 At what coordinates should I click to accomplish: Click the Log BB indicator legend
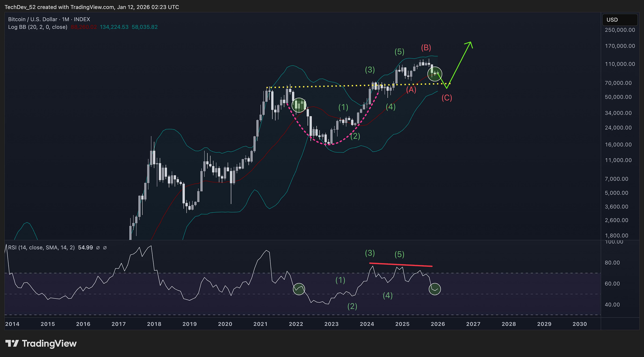pos(38,27)
